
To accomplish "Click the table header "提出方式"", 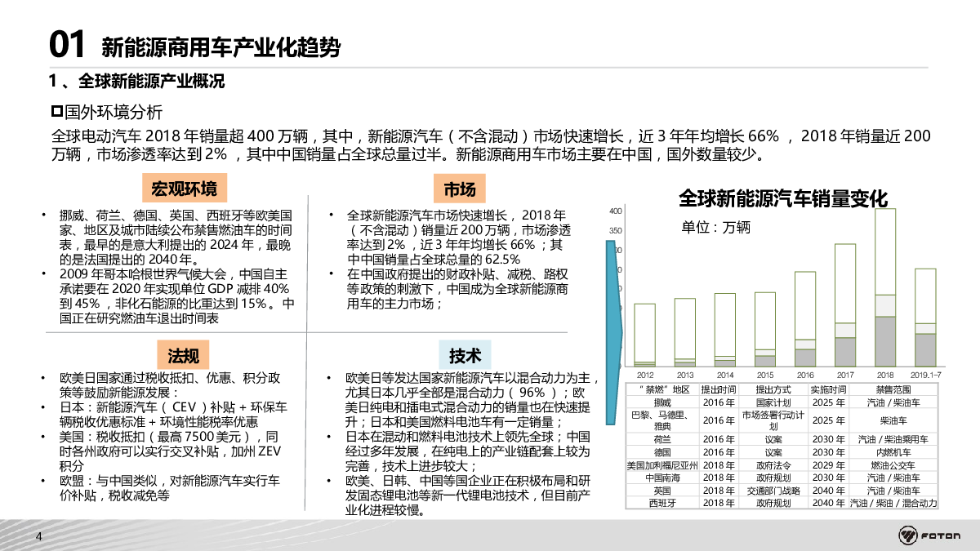I will click(x=773, y=389).
